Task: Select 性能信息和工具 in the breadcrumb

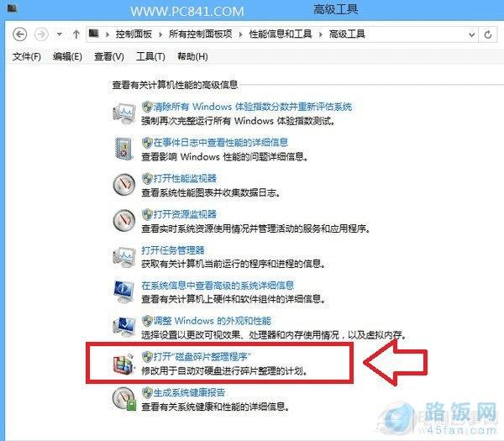Action: click(x=281, y=34)
